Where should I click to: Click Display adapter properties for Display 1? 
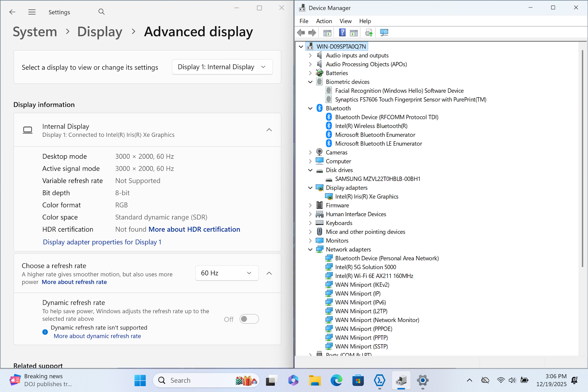click(102, 242)
